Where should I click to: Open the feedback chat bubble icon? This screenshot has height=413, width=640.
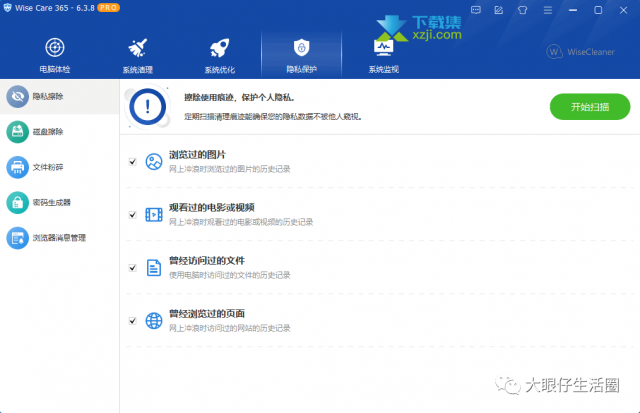476,10
